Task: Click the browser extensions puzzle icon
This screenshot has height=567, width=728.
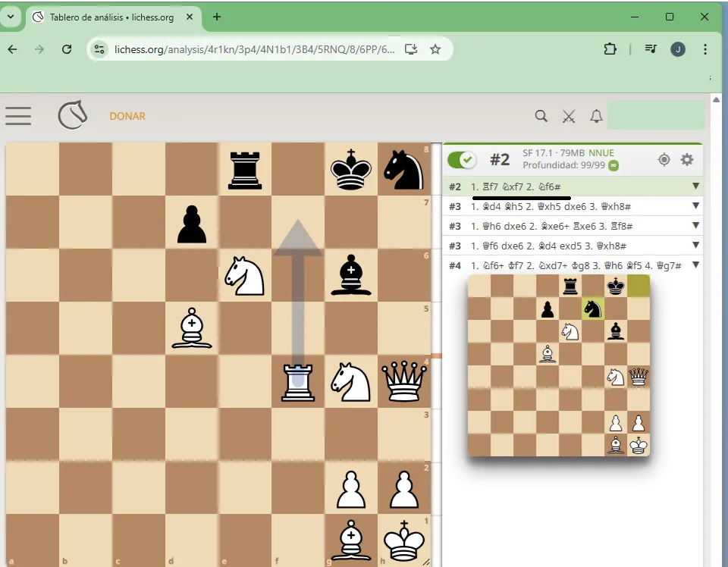Action: click(x=610, y=48)
